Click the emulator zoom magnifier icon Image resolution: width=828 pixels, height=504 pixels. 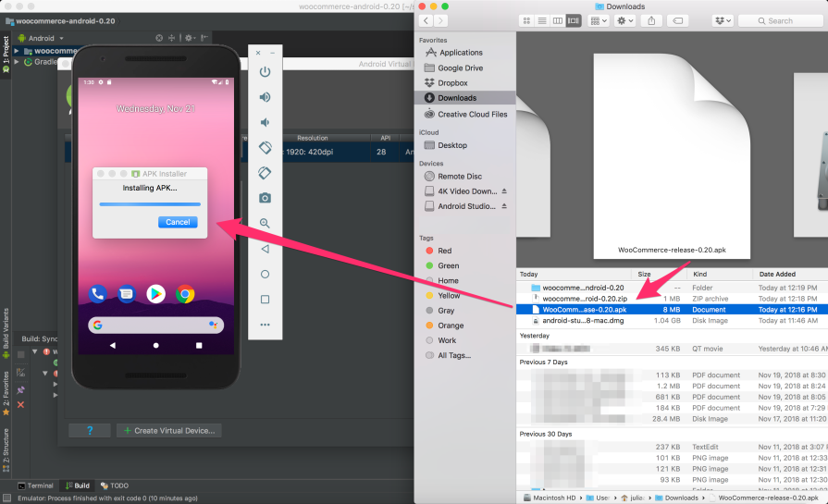coord(266,223)
